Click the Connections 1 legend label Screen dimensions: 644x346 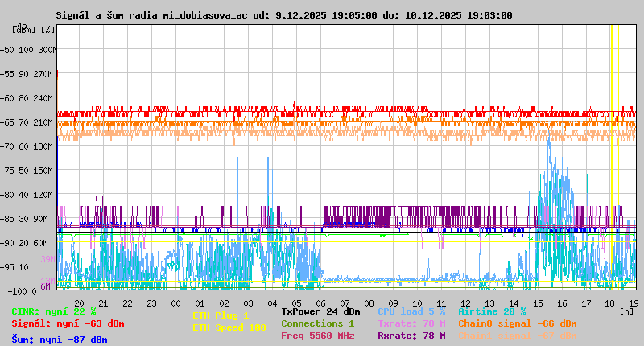317,323
